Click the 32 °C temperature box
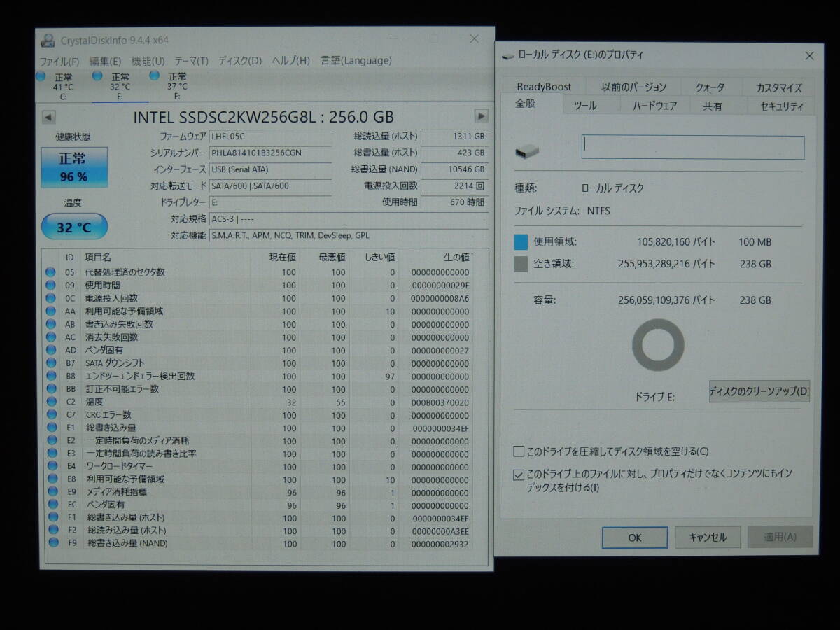 tap(74, 227)
